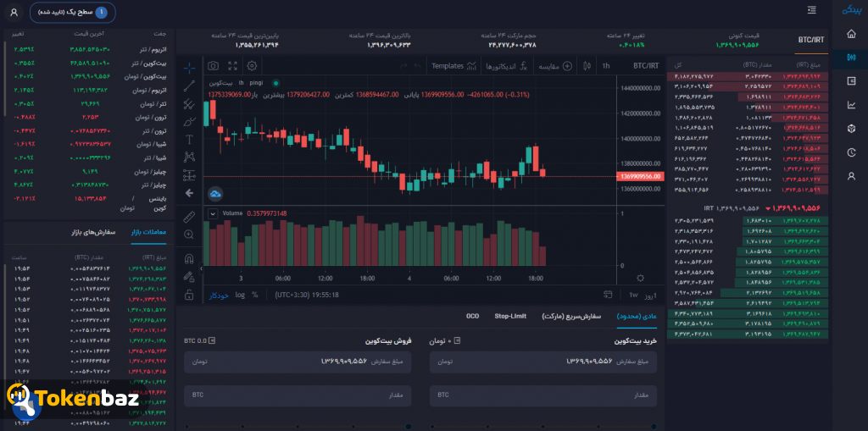Enter fullscreen chart mode

pyautogui.click(x=232, y=66)
